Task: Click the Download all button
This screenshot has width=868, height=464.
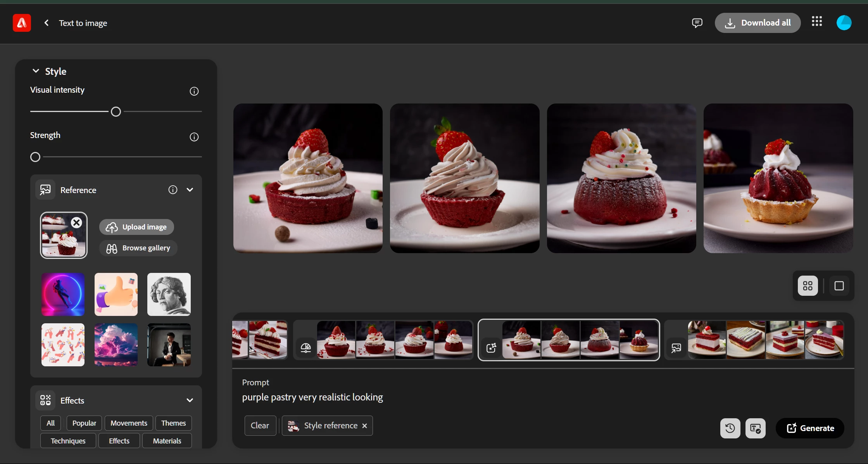Action: (x=758, y=23)
